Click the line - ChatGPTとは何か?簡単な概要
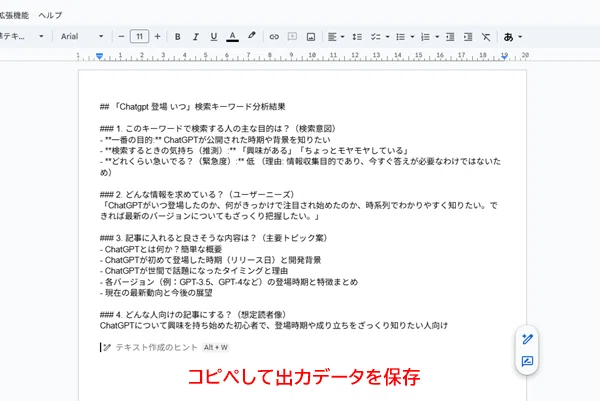 (x=161, y=249)
